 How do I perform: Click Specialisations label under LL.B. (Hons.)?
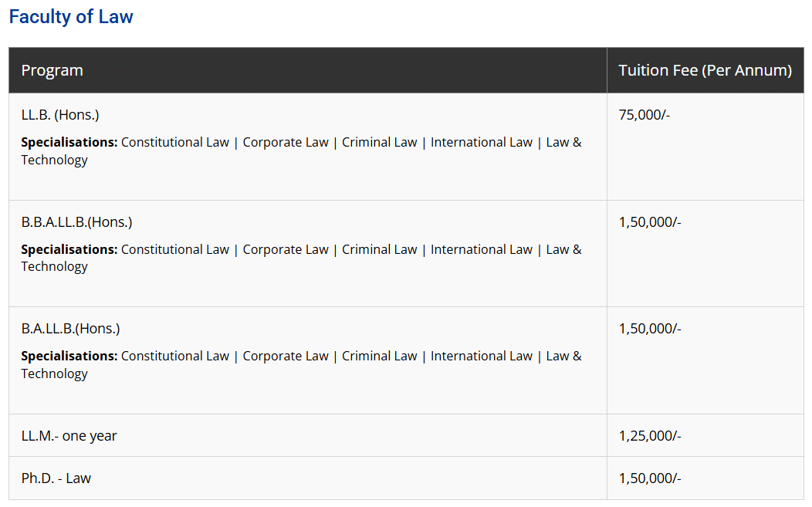pyautogui.click(x=69, y=142)
